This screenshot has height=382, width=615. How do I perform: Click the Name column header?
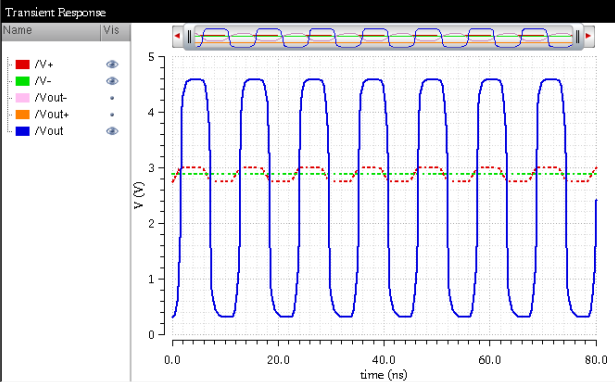point(51,31)
